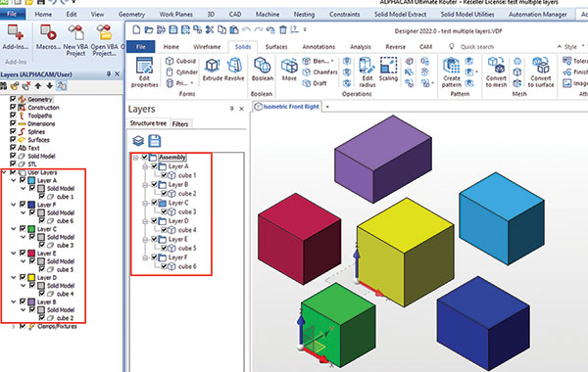This screenshot has width=588, height=372.
Task: Collapse the Assembly node in Designer tree
Action: 136,158
